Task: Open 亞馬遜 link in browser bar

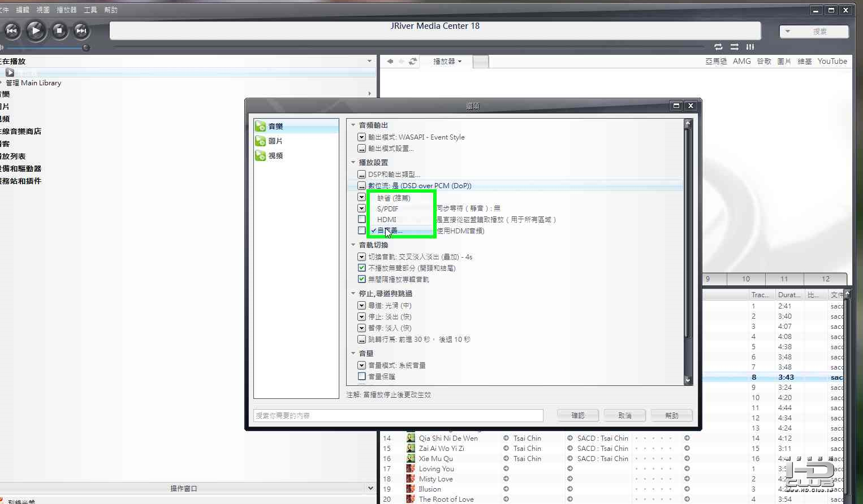Action: (x=716, y=61)
